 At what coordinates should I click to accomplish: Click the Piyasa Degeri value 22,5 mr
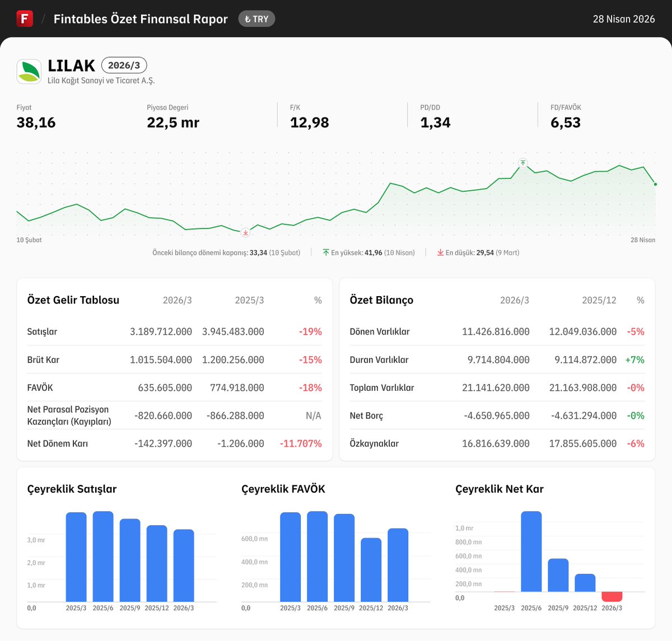coord(173,123)
